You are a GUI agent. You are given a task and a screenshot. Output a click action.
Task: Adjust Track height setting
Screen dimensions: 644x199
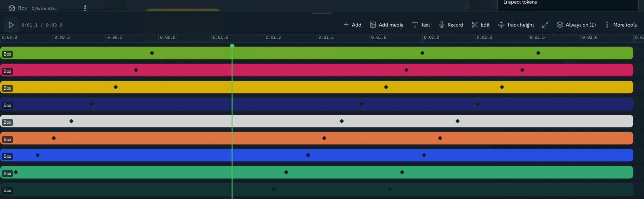click(x=516, y=25)
